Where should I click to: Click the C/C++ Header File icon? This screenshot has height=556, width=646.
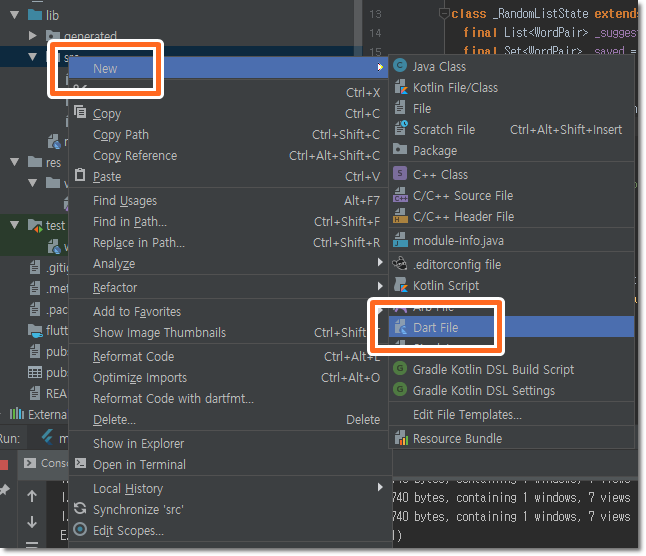point(400,216)
